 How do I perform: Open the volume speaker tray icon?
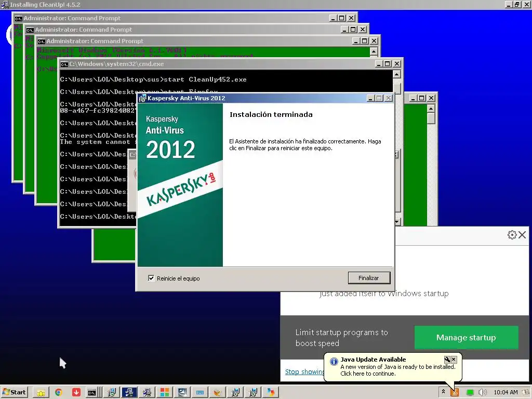pos(482,393)
